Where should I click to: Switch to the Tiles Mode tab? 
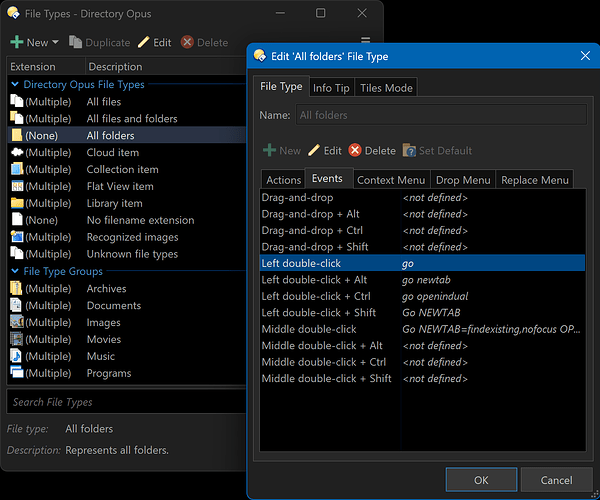click(386, 88)
